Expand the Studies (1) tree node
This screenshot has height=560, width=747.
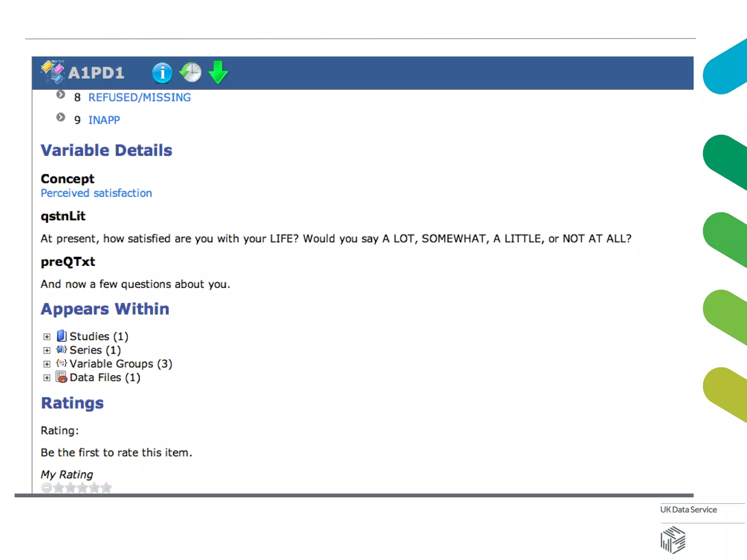(47, 337)
